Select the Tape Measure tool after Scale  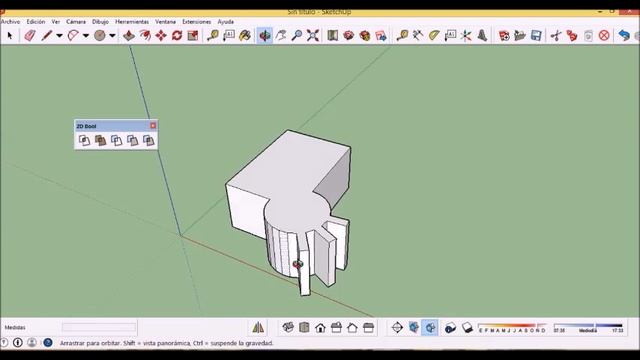click(x=213, y=36)
